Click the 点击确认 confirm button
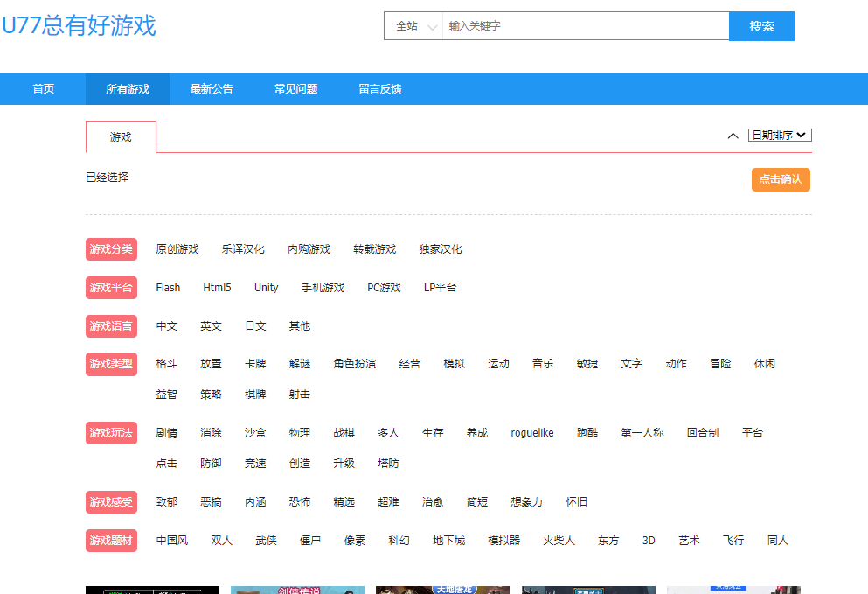The width and height of the screenshot is (868, 594). [x=780, y=179]
